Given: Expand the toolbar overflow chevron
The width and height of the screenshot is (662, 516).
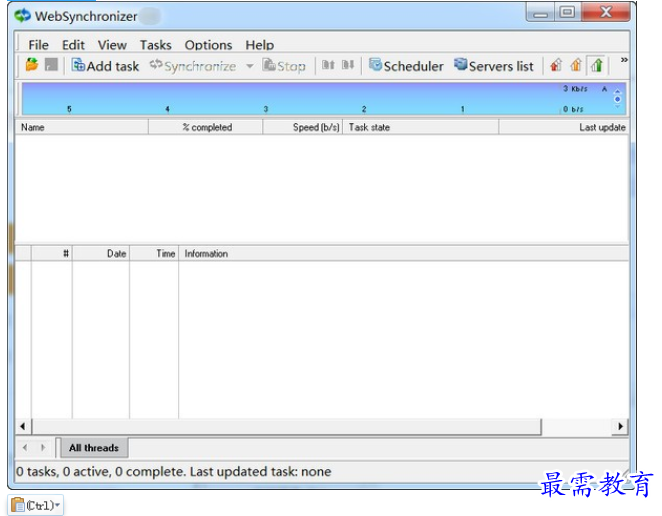Looking at the screenshot, I should tap(624, 60).
